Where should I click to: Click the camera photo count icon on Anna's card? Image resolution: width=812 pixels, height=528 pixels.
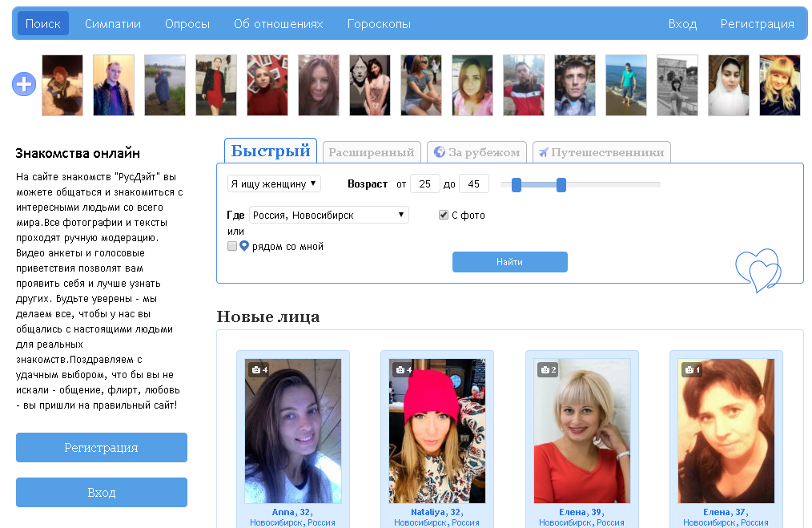click(x=256, y=370)
